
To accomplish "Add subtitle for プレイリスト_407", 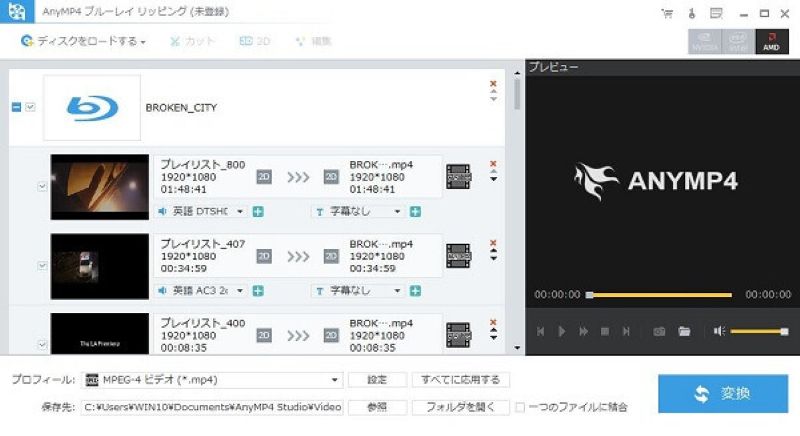I will tap(415, 291).
